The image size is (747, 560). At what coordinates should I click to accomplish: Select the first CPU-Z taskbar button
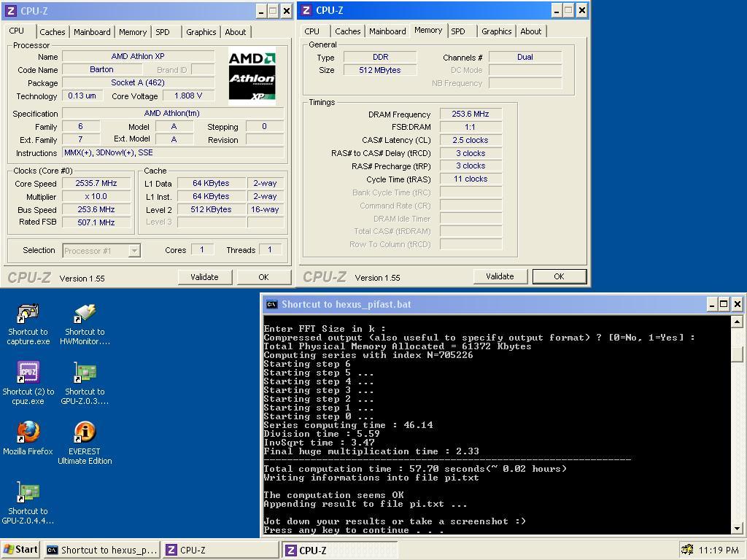pos(221,550)
